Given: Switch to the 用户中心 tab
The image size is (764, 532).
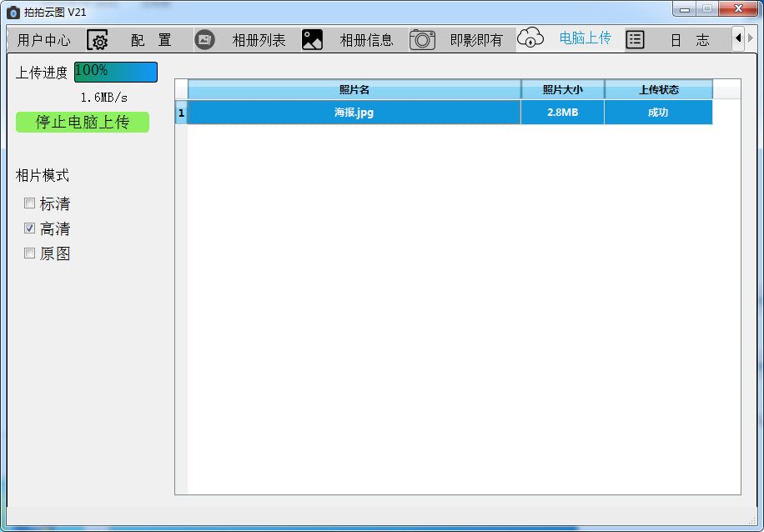Looking at the screenshot, I should (x=43, y=40).
